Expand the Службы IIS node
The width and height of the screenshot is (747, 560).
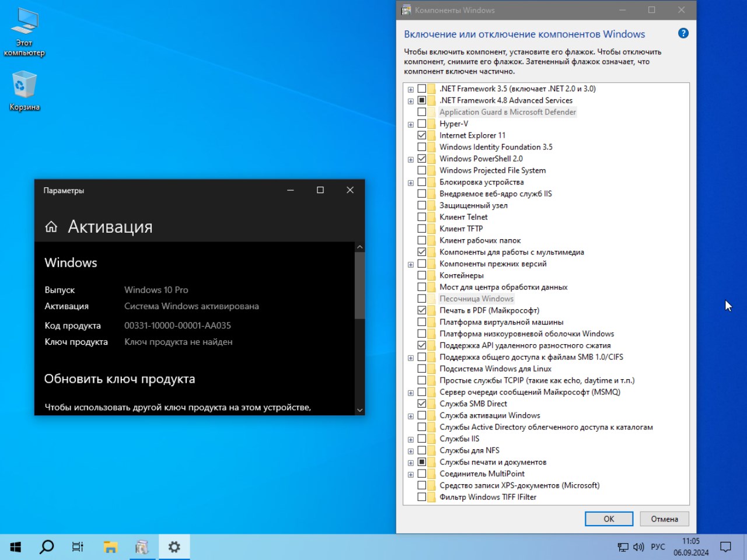click(411, 439)
